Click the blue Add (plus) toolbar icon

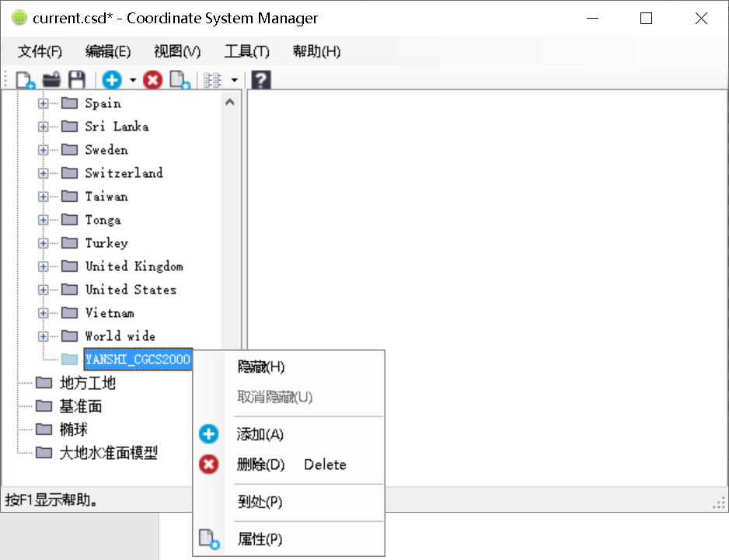click(112, 79)
